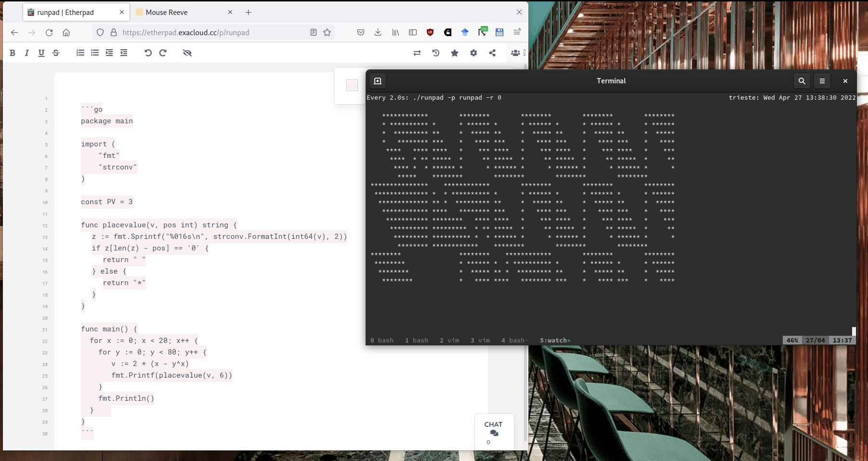Select tmux window 3 vim
The image size is (868, 461).
[x=480, y=341]
